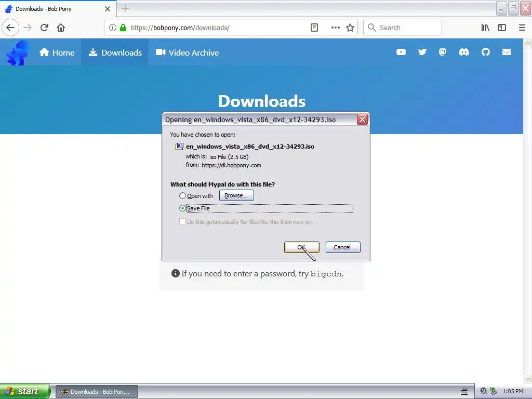This screenshot has width=532, height=399.
Task: Click the page vertical scrollbar
Action: [x=527, y=210]
